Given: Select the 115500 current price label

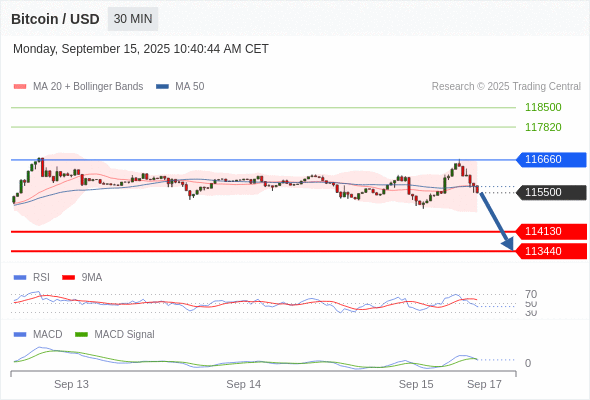Looking at the screenshot, I should tap(551, 193).
